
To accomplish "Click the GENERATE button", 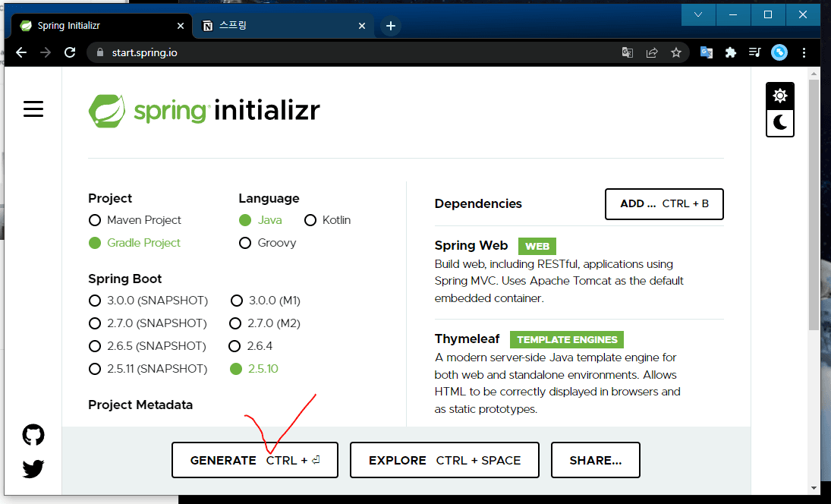I will click(x=254, y=460).
